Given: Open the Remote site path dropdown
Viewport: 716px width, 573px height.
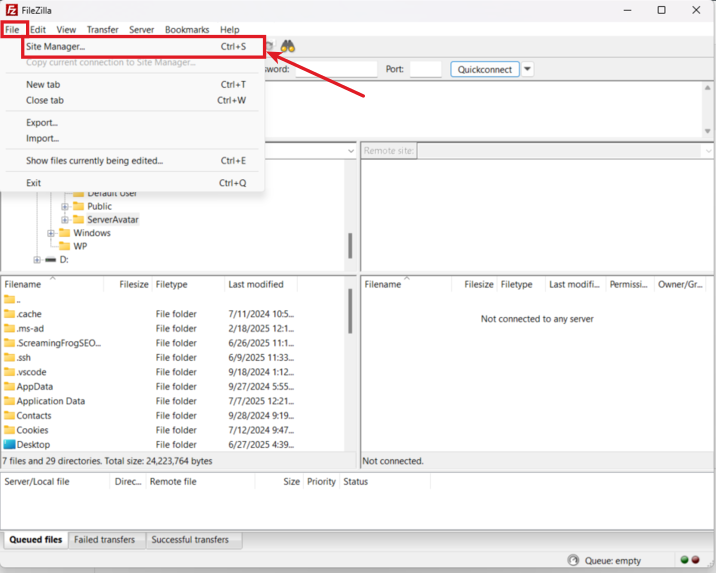Looking at the screenshot, I should coord(708,151).
